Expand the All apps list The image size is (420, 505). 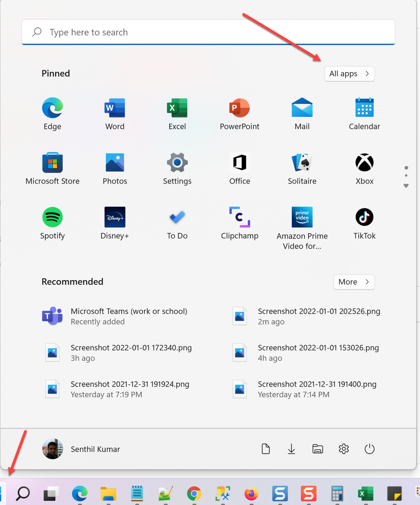pos(349,74)
